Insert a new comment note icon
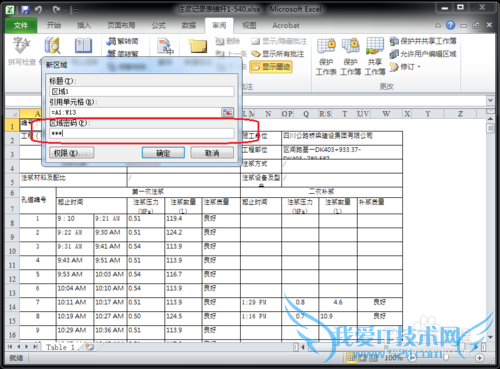500x369 pixels. pyautogui.click(x=198, y=46)
